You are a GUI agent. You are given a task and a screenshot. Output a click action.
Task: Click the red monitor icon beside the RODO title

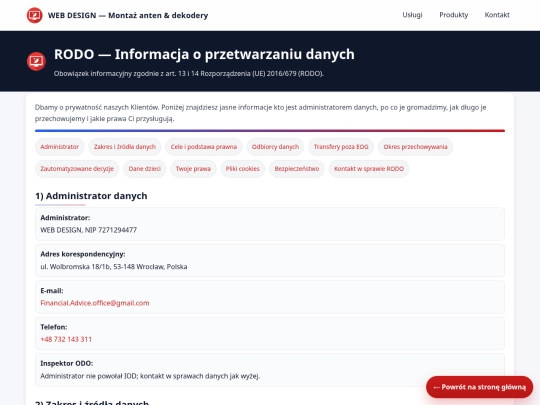pyautogui.click(x=36, y=61)
